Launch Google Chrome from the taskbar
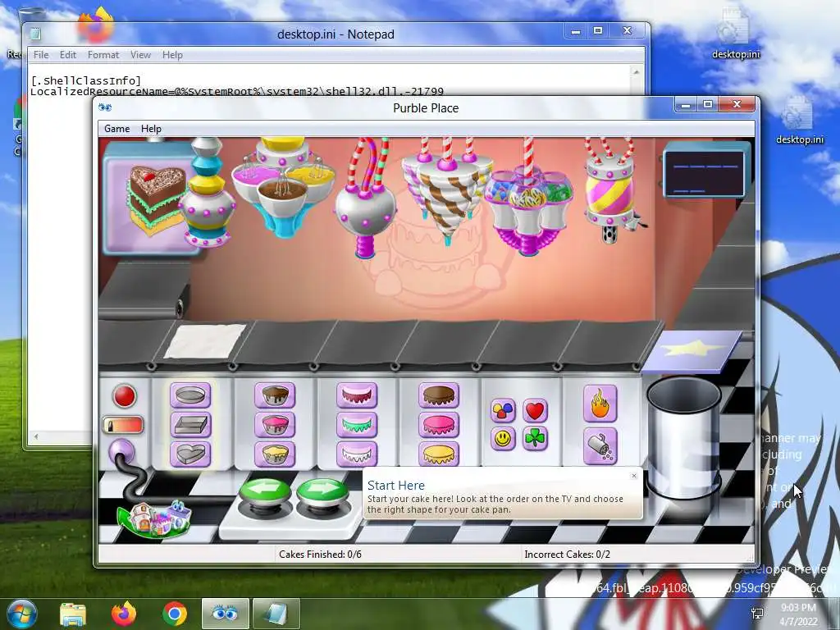 174,614
